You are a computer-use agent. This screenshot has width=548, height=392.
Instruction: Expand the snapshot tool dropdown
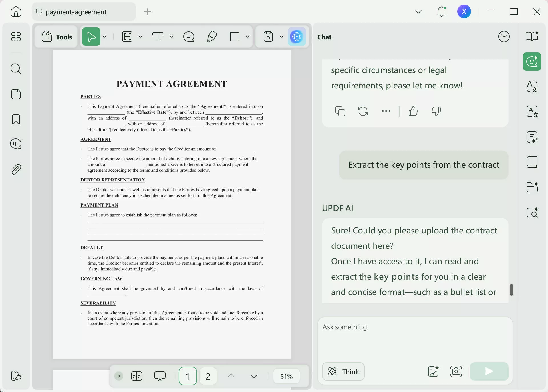pos(281,37)
